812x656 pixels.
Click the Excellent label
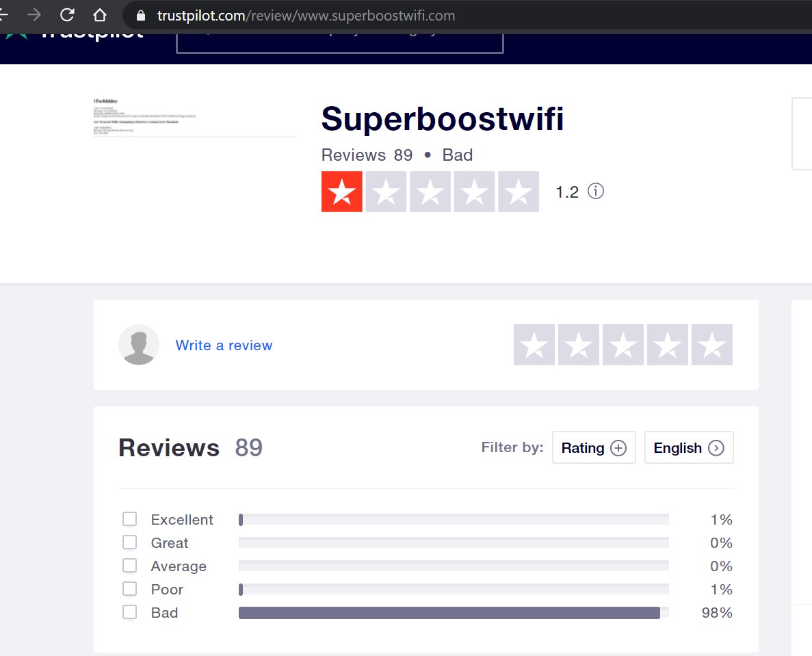pyautogui.click(x=182, y=519)
